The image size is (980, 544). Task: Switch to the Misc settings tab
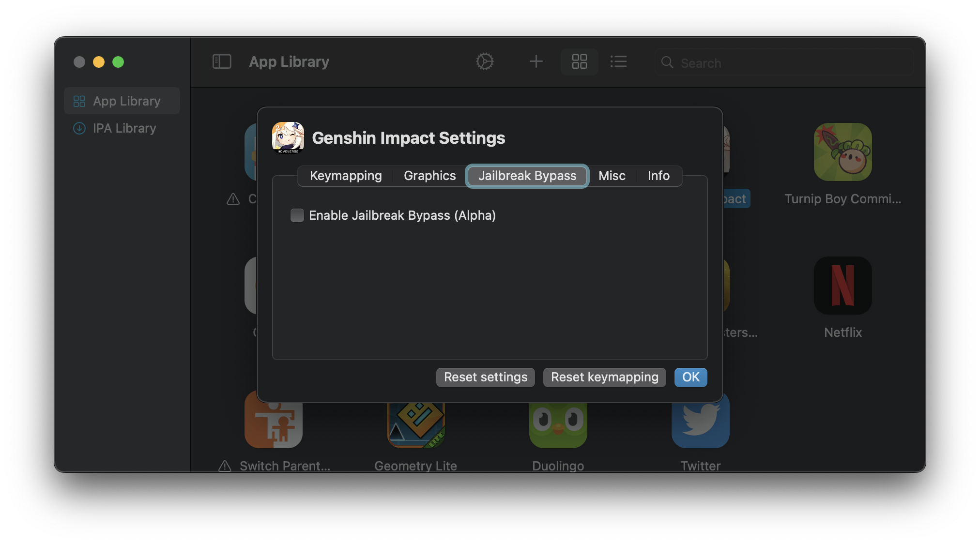click(612, 176)
